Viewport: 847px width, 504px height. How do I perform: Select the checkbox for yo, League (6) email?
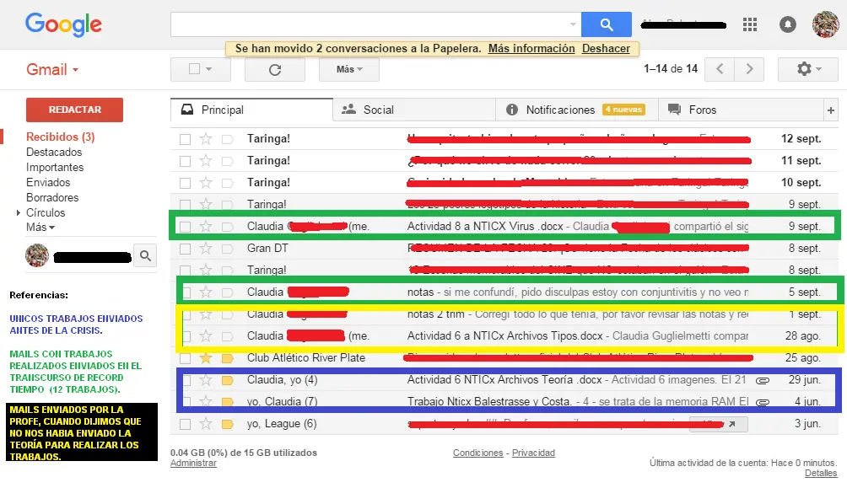tap(186, 424)
